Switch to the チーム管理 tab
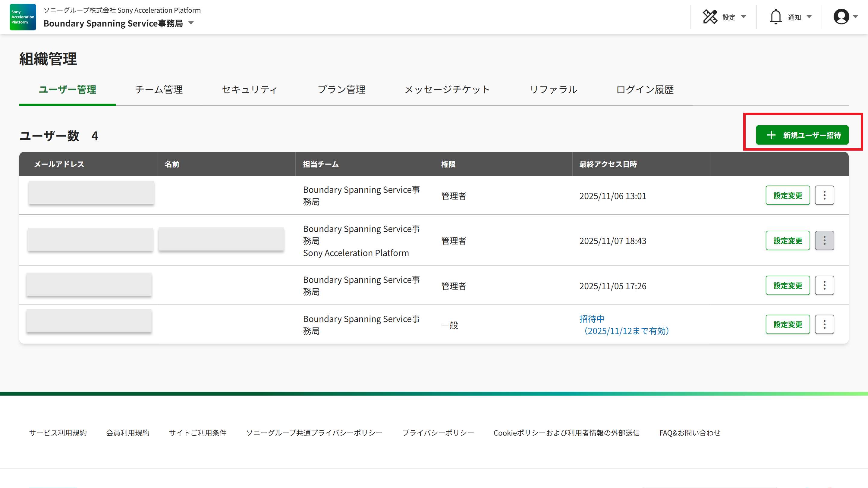Viewport: 868px width, 488px height. [159, 89]
